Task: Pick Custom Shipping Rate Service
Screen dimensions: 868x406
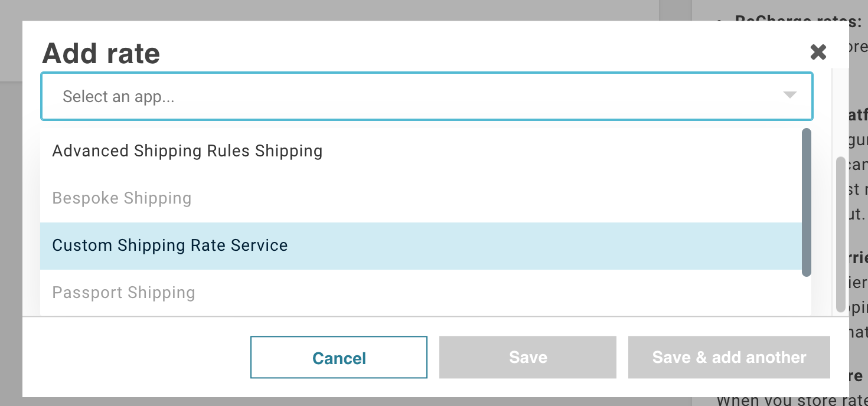Action: point(421,245)
